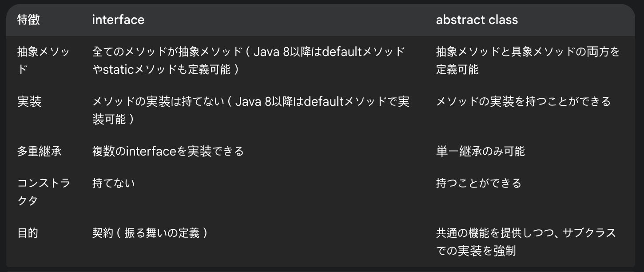Click the 全てのメソッドが抽象メソッド interface cell
Image resolution: width=644 pixels, height=272 pixels.
click(x=249, y=60)
